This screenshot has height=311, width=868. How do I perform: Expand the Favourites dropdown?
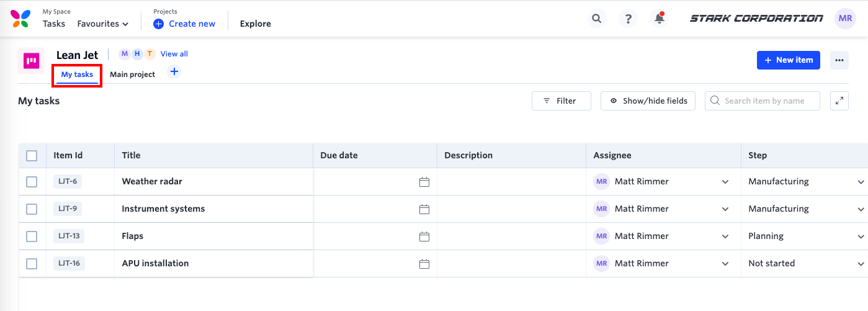103,24
